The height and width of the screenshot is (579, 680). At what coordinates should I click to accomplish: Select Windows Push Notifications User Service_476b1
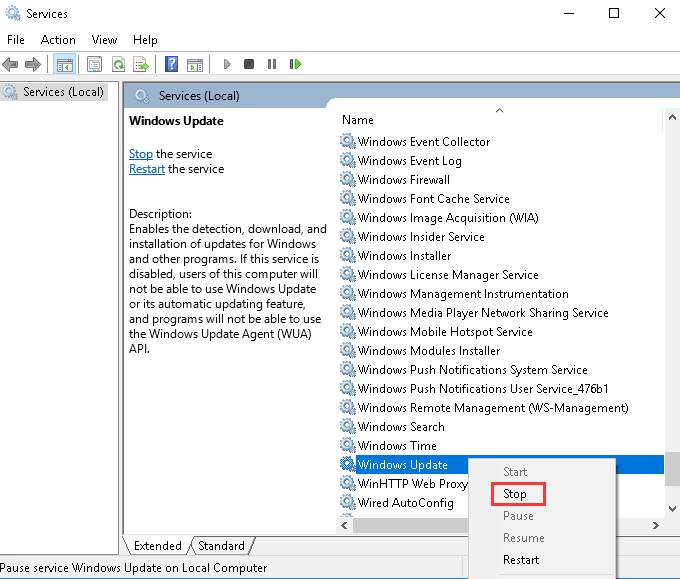tap(483, 389)
